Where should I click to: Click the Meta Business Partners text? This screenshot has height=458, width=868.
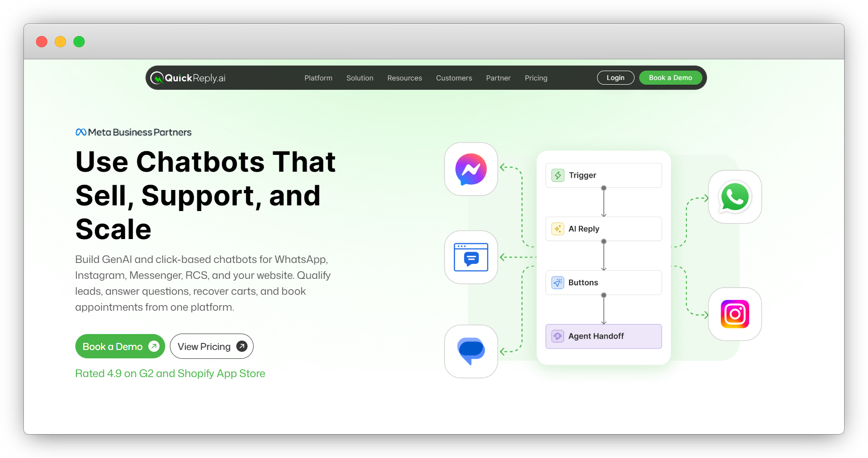point(140,132)
